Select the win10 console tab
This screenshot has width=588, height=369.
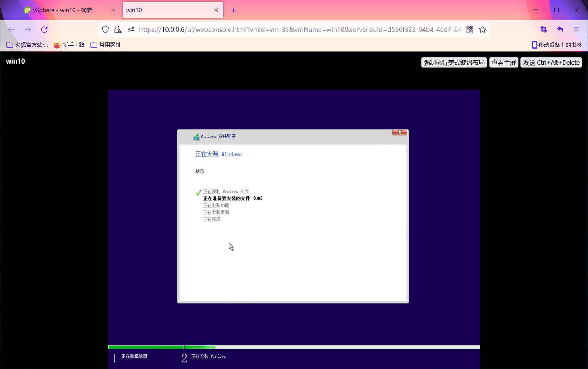[x=173, y=10]
